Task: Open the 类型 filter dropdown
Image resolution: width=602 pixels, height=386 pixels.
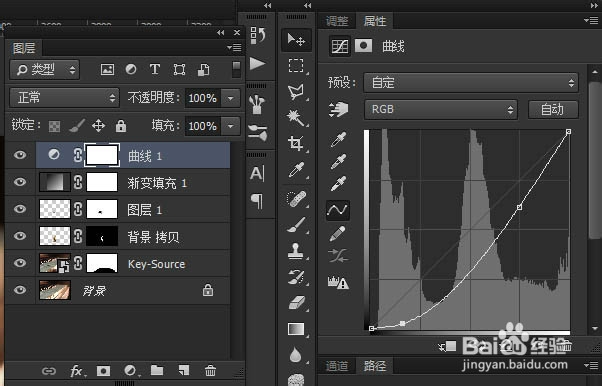Action: pos(45,70)
